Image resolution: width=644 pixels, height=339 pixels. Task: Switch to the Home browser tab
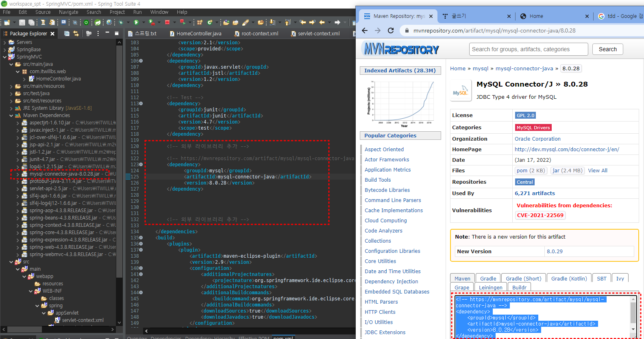pyautogui.click(x=553, y=16)
